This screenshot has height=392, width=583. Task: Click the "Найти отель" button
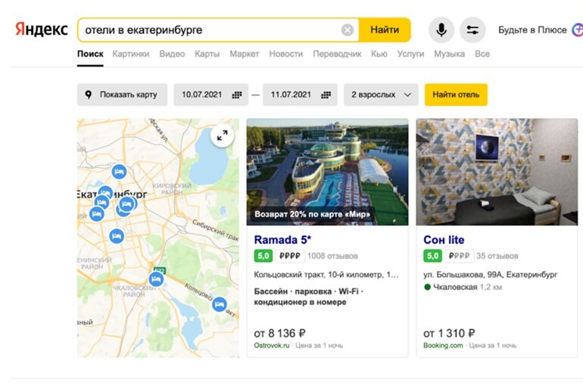tap(456, 95)
